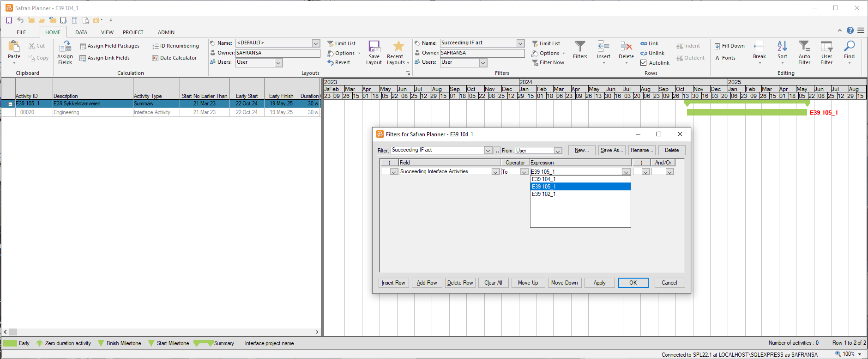This screenshot has width=868, height=359.
Task: Open the FILE menu
Action: pos(21,32)
